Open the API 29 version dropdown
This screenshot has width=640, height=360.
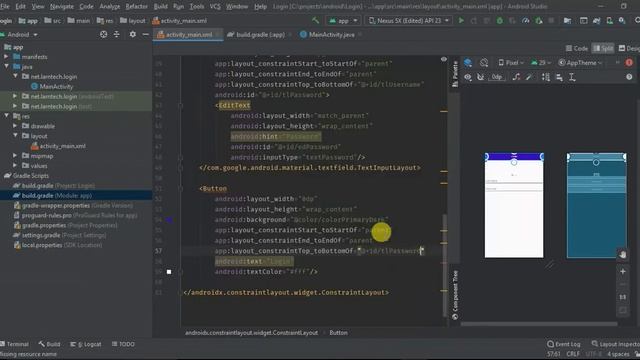[x=541, y=62]
